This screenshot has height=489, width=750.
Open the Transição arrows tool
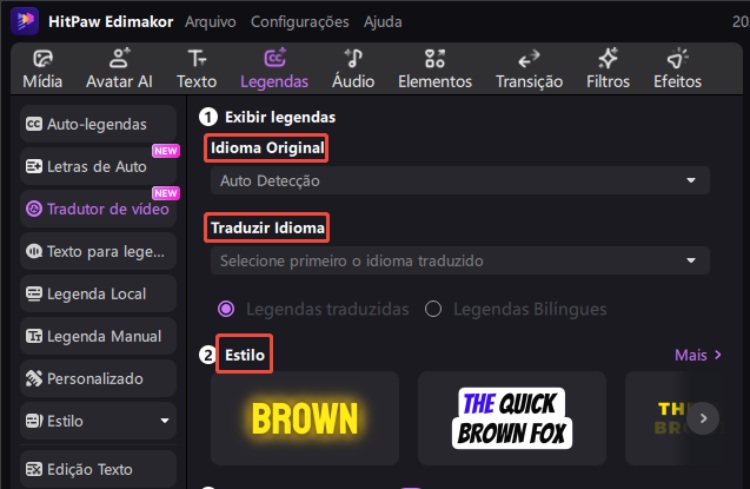[x=529, y=59]
